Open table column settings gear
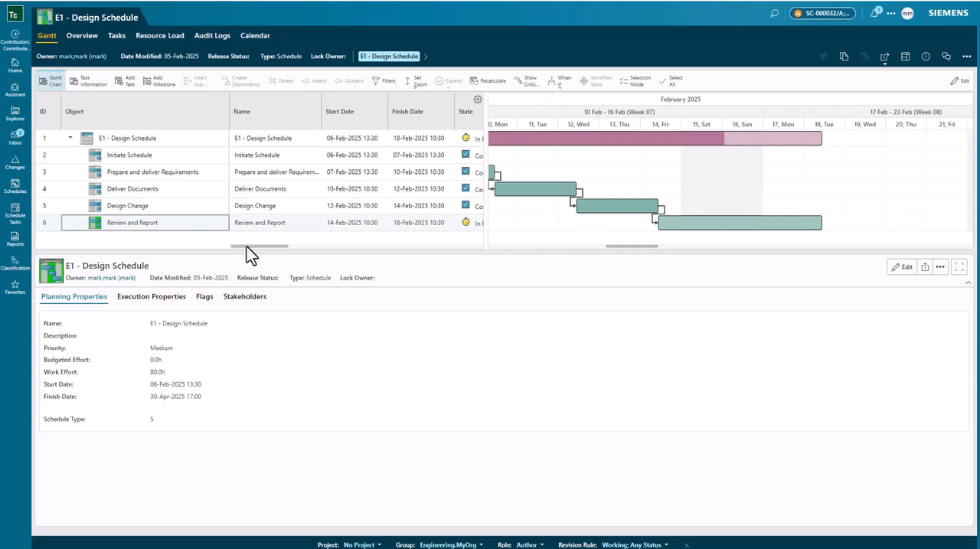 point(478,100)
